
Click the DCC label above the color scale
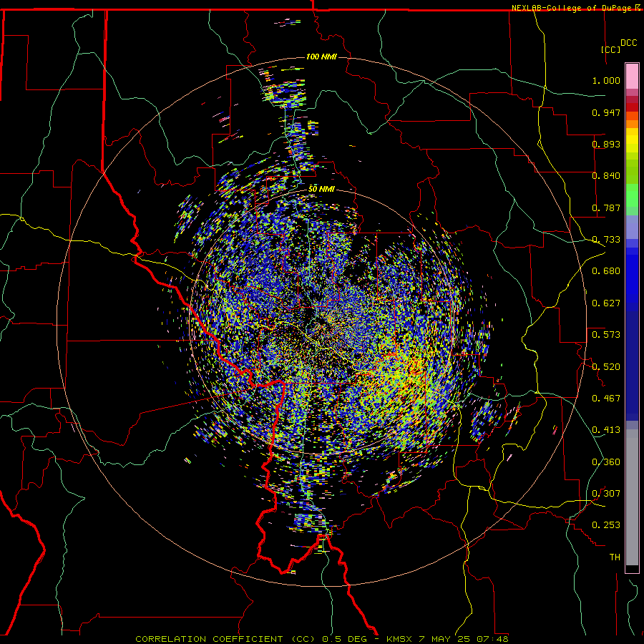tap(628, 43)
